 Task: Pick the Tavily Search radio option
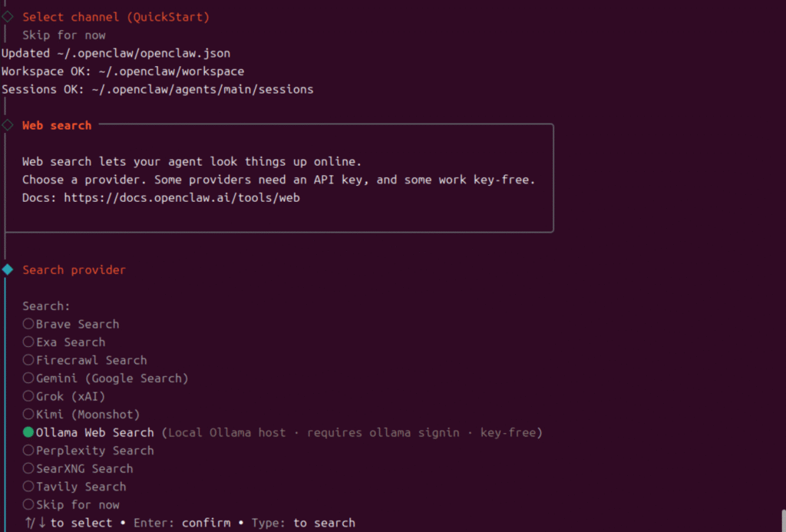(x=28, y=487)
